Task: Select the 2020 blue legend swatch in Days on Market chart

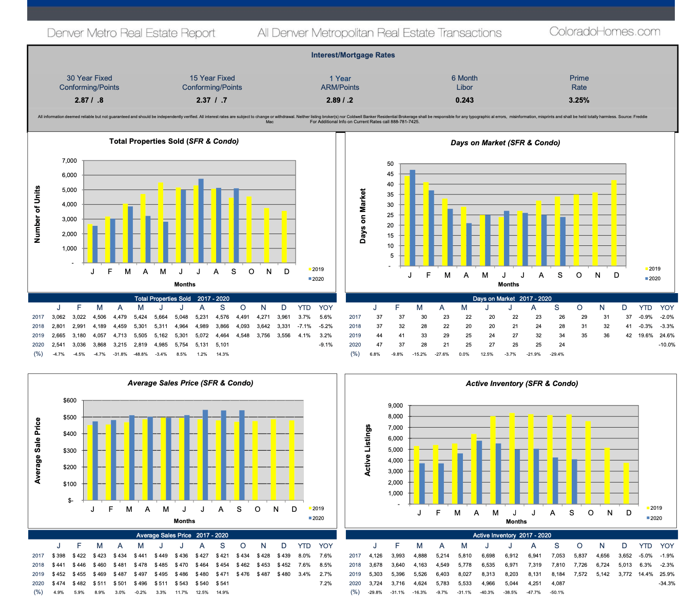Action: coord(647,279)
